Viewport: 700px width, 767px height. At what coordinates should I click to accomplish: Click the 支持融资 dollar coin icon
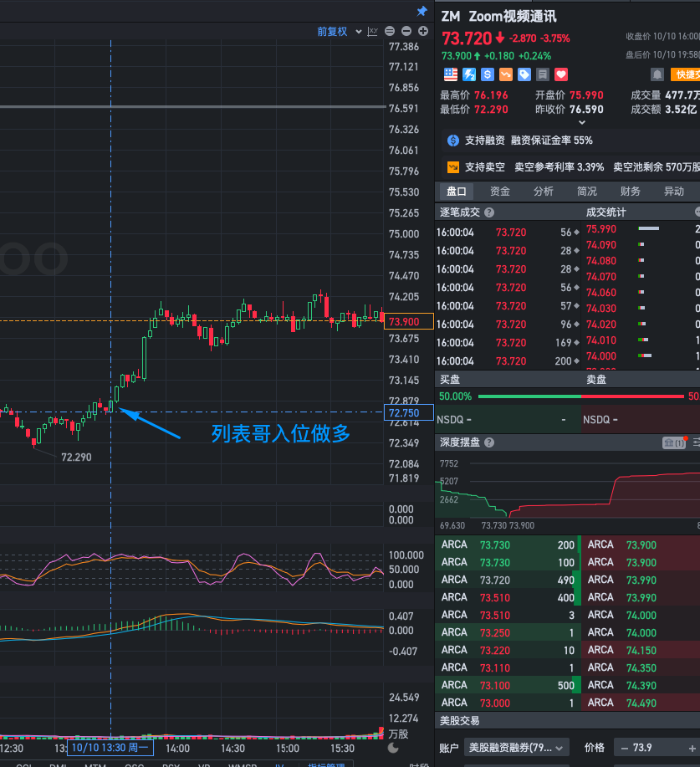tap(453, 141)
